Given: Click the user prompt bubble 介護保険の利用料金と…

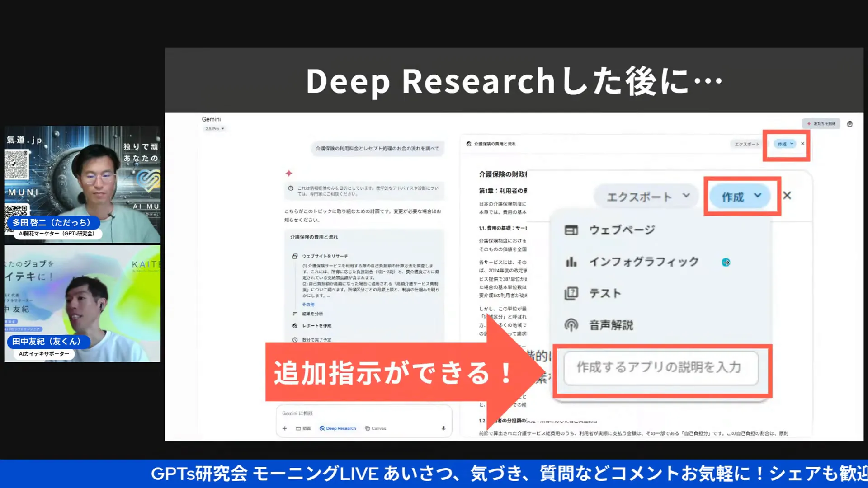Looking at the screenshot, I should click(x=377, y=148).
